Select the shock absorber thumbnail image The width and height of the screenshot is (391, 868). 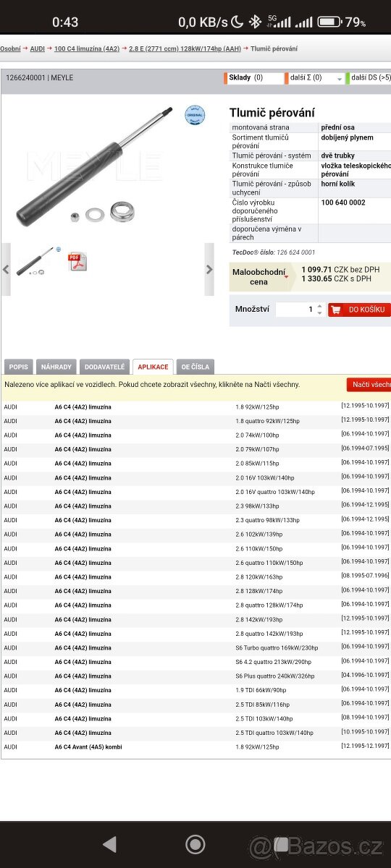click(x=34, y=263)
